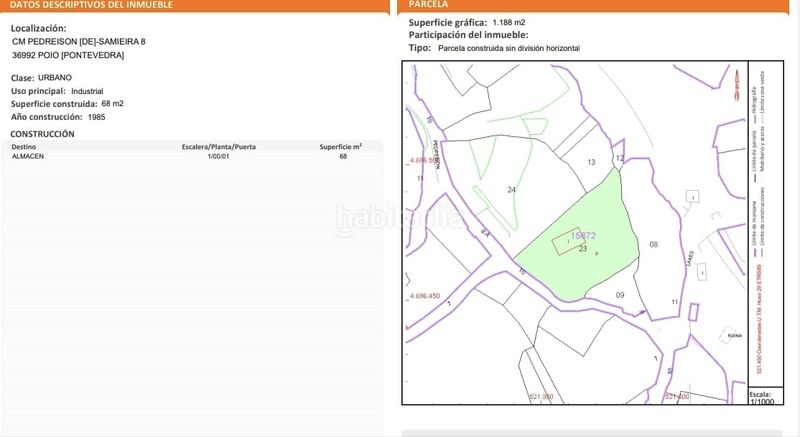Image resolution: width=800 pixels, height=437 pixels.
Task: Click parcel number '13' on the map
Action: (591, 162)
